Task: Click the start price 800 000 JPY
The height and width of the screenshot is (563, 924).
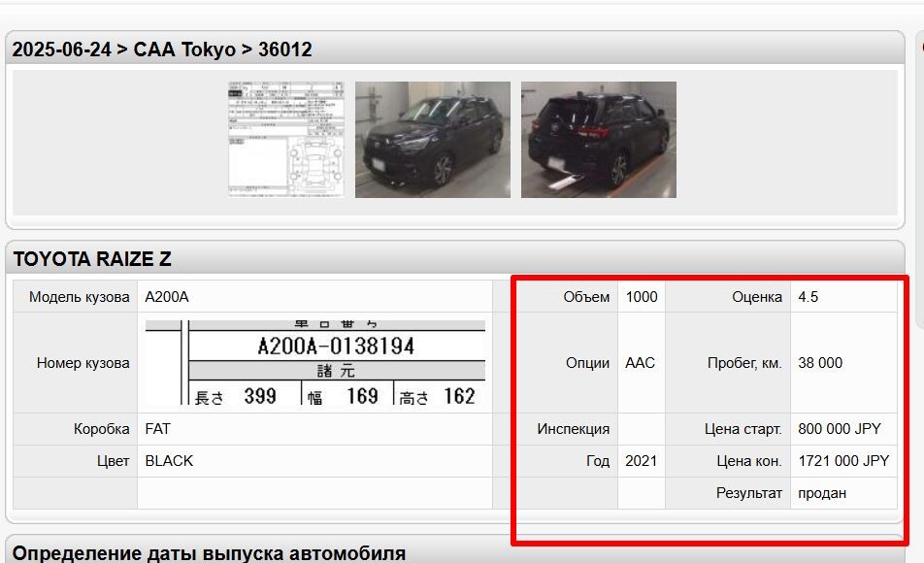Action: click(x=840, y=429)
